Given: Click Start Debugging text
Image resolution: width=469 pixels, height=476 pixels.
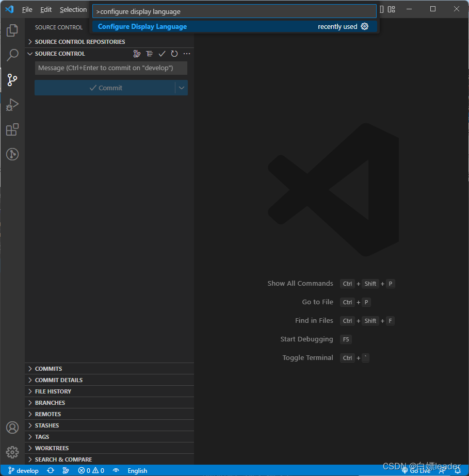Looking at the screenshot, I should (x=306, y=339).
